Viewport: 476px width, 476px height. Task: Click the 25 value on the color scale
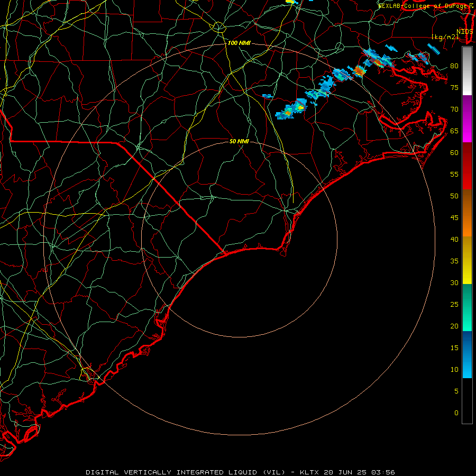[x=454, y=305]
